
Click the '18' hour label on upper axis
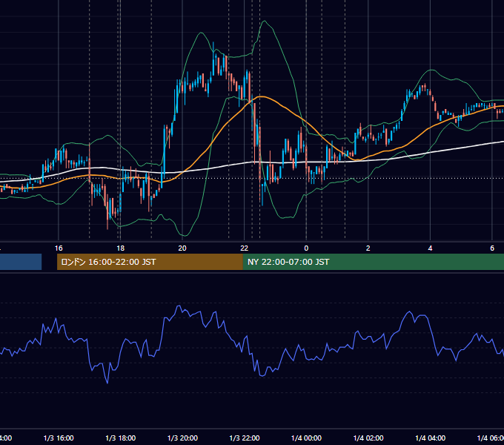coord(120,248)
